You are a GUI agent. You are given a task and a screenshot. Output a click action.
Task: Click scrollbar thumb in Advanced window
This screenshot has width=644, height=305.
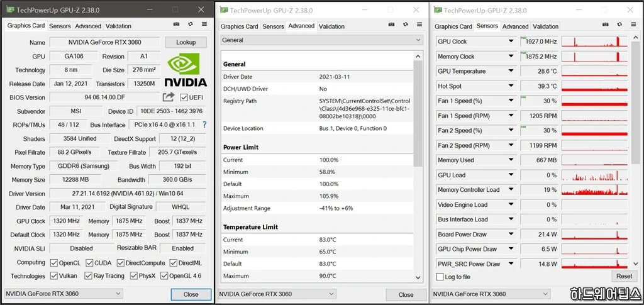pyautogui.click(x=418, y=113)
